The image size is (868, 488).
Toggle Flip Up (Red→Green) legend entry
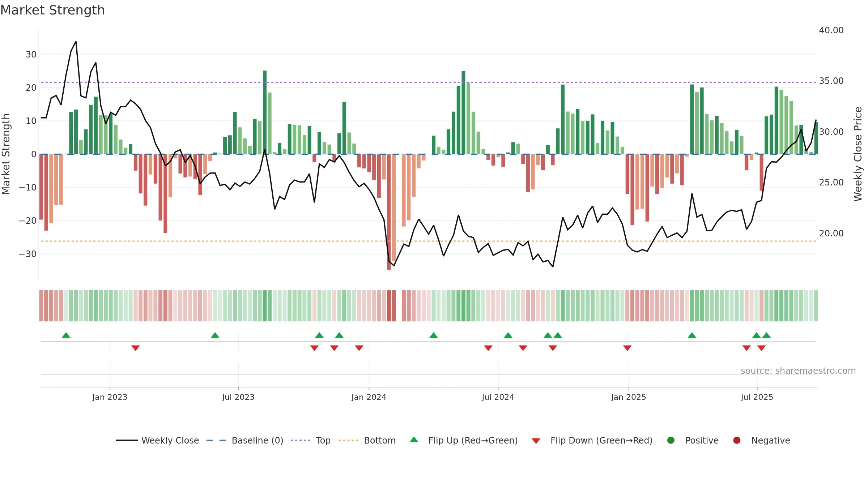(x=464, y=440)
